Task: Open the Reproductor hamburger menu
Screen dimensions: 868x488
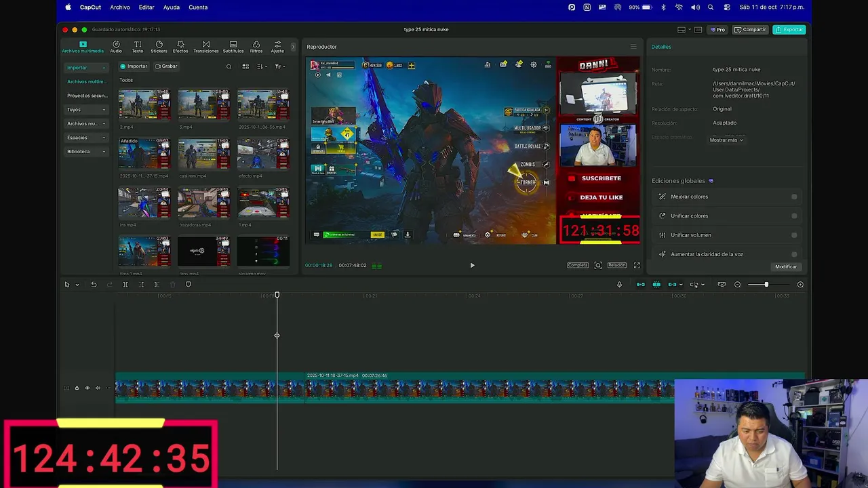Action: 633,47
